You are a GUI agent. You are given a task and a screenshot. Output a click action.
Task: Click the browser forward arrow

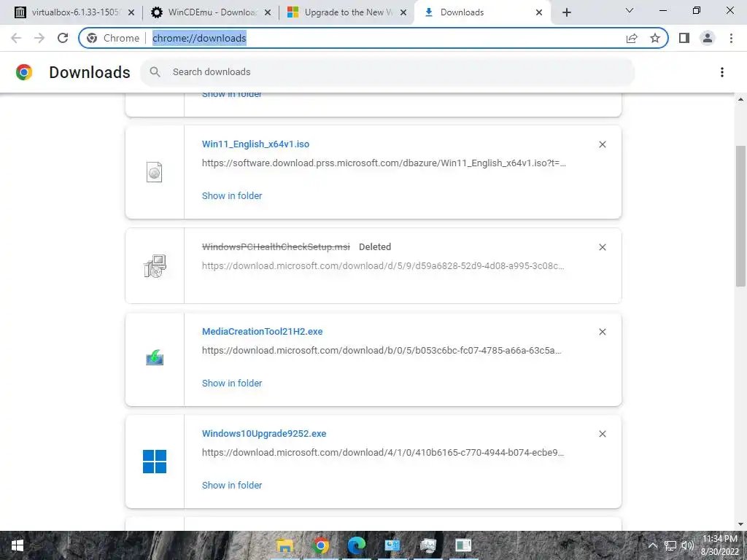(x=39, y=38)
